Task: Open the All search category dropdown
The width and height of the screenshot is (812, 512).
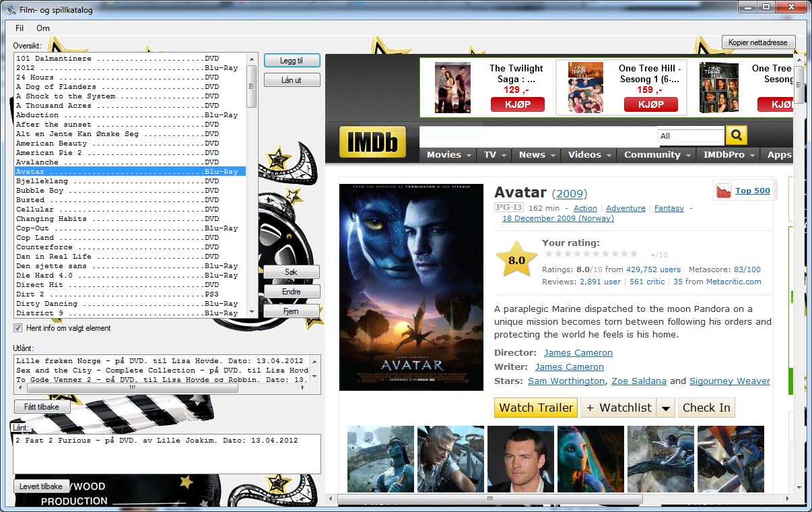Action: (x=691, y=135)
